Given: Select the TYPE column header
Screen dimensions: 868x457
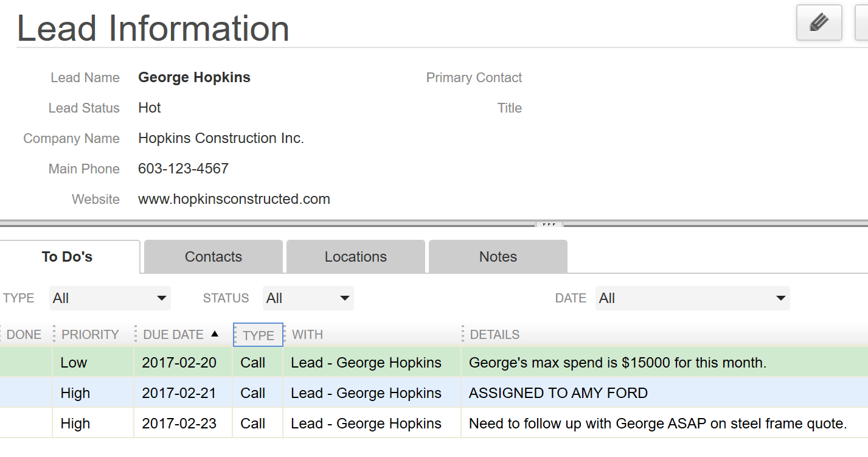Looking at the screenshot, I should [x=257, y=334].
